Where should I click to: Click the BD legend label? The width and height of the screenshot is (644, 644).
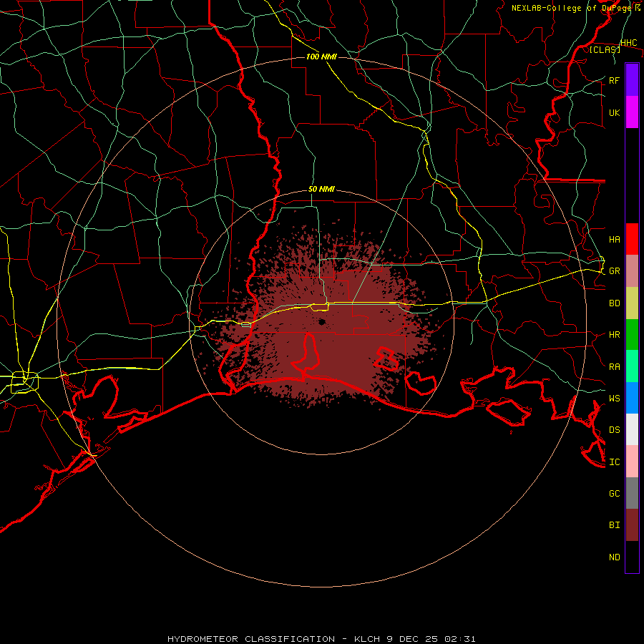point(614,303)
